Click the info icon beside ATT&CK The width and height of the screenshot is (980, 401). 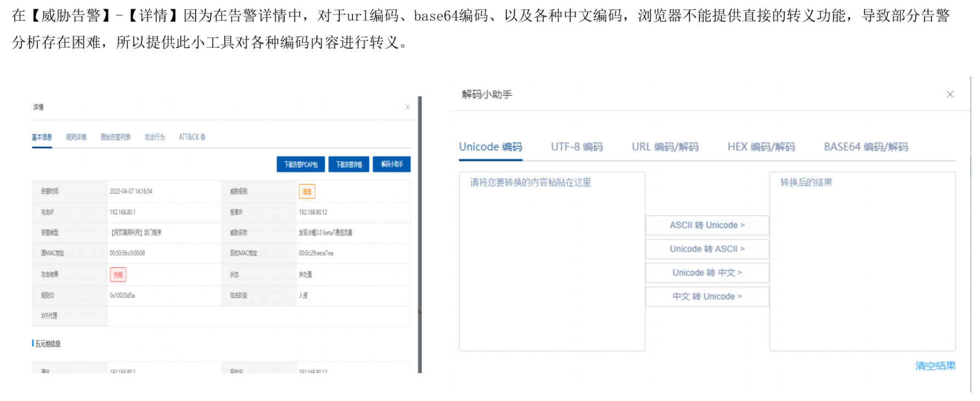[203, 137]
